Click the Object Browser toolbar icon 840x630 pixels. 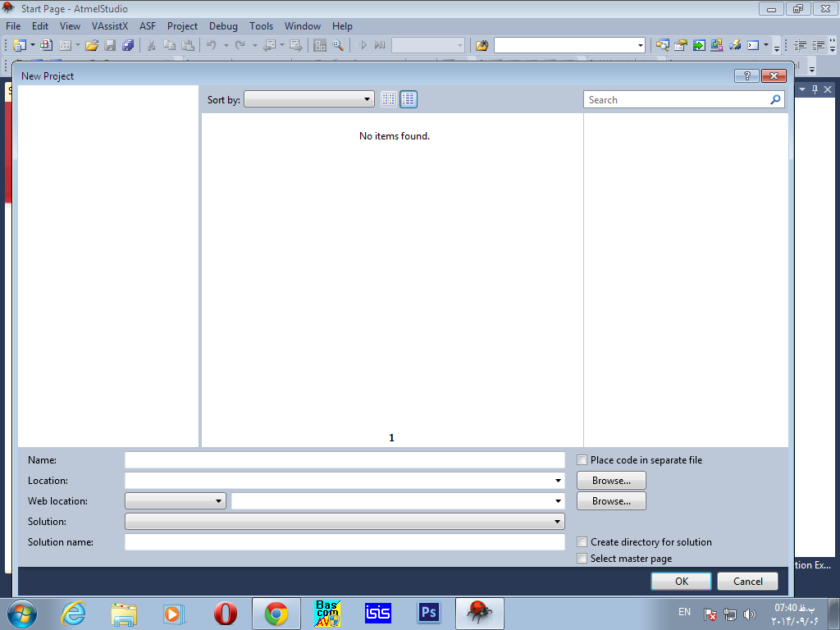(717, 46)
